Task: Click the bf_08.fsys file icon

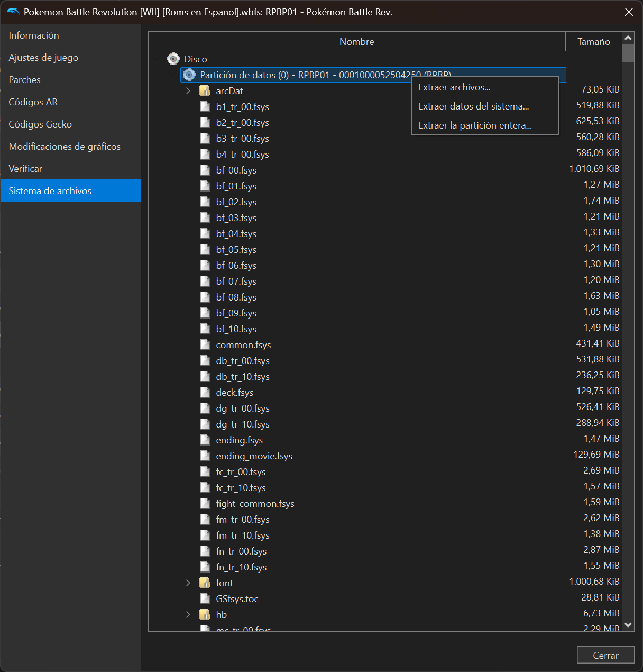Action: click(205, 297)
